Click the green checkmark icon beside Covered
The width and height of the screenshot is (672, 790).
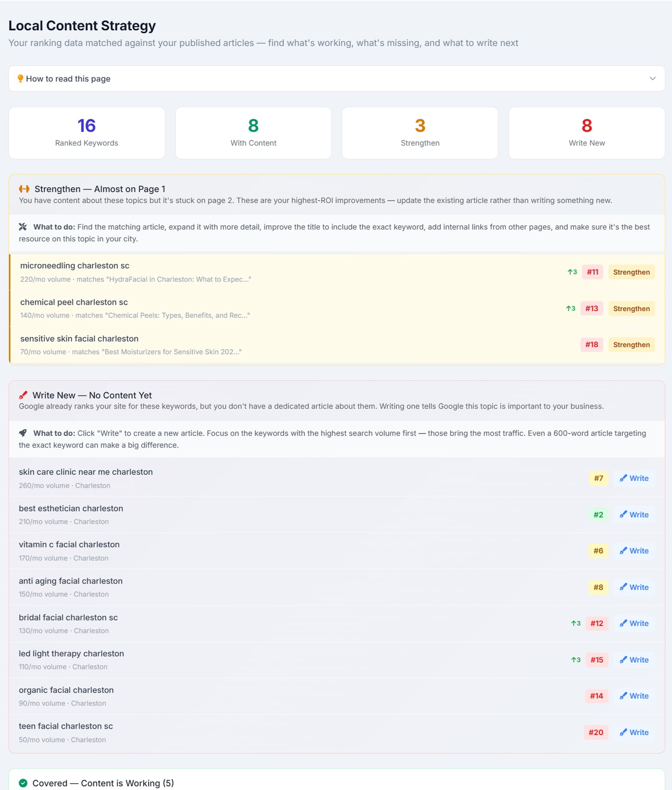pyautogui.click(x=23, y=783)
